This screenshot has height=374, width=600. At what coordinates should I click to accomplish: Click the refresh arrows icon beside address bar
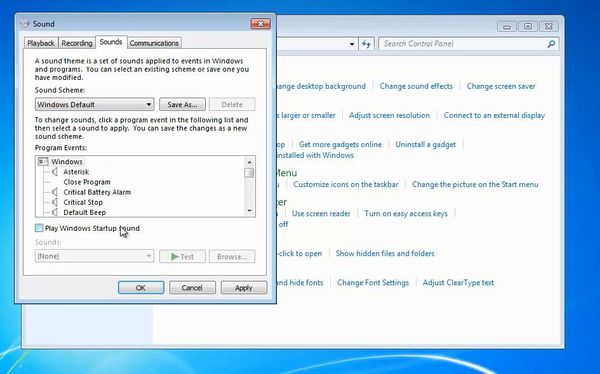[x=366, y=44]
